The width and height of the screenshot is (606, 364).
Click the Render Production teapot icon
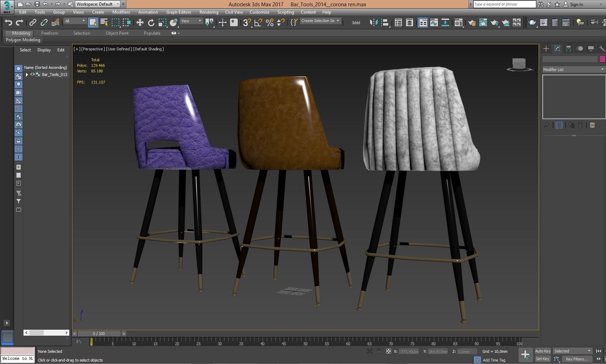494,22
